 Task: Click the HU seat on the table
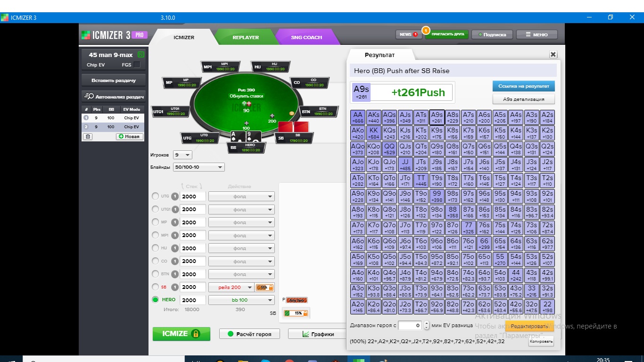point(270,67)
